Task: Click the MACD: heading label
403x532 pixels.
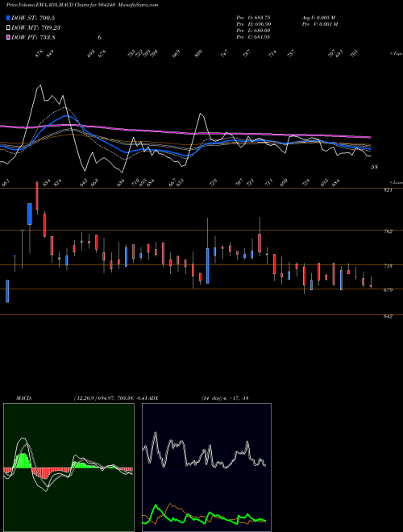Action: [24, 398]
